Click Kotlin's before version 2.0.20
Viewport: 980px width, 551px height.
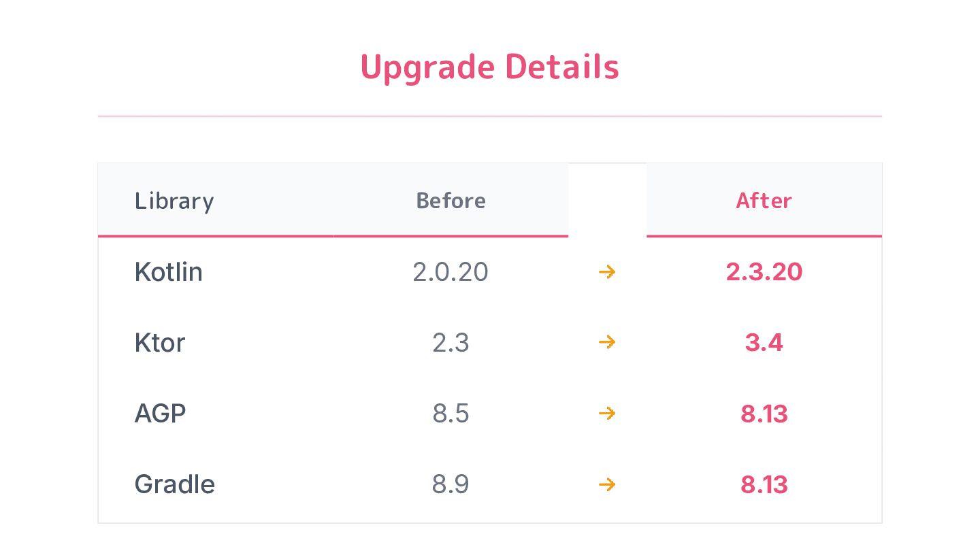click(451, 272)
